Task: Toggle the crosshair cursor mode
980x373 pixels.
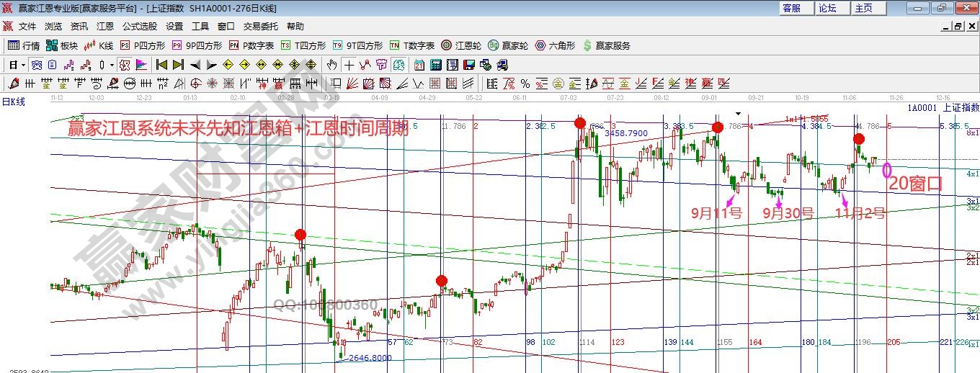Action: tap(349, 65)
